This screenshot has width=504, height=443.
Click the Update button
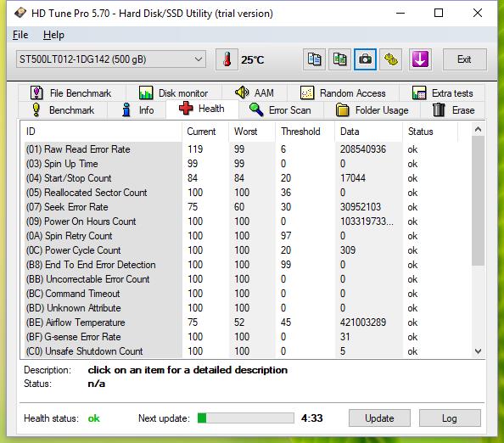point(379,418)
